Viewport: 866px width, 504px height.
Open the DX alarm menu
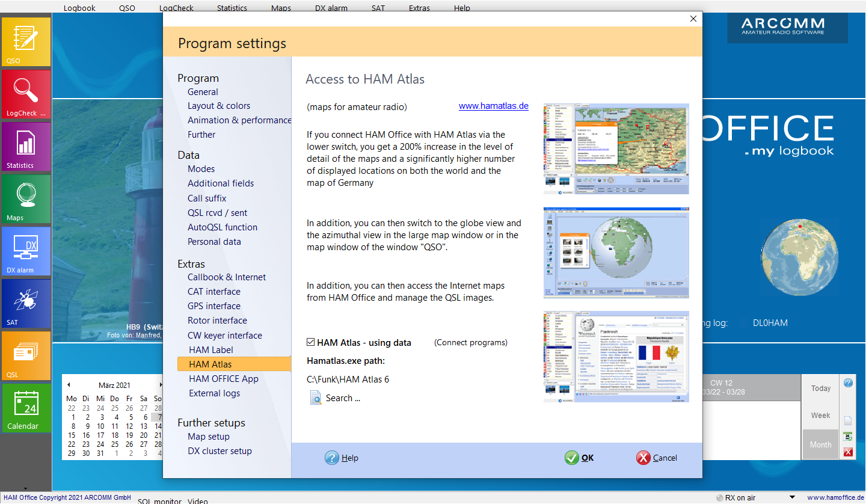331,8
